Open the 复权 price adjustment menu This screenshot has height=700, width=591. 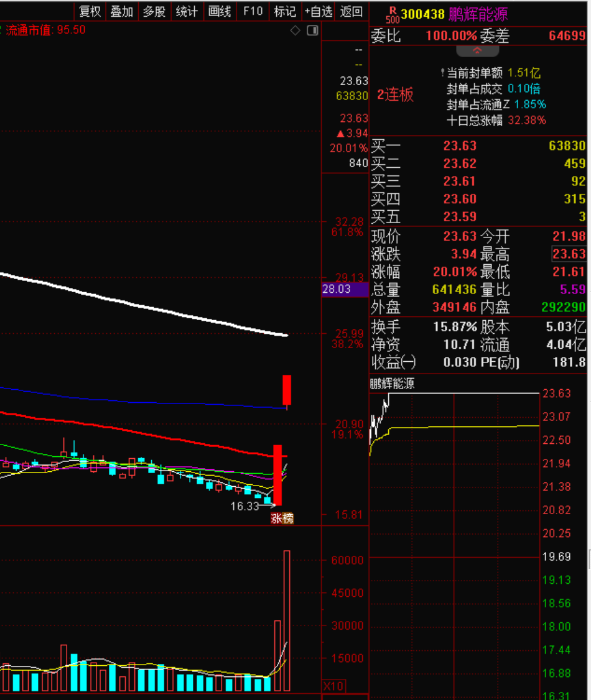click(x=90, y=11)
